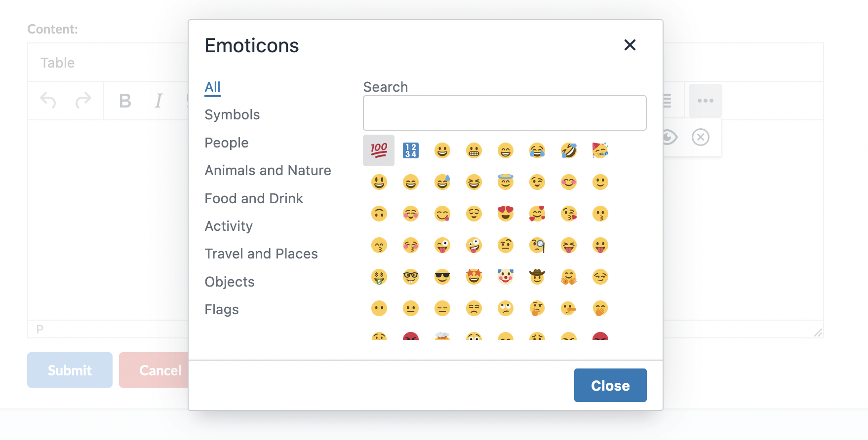Insert the money-mouth face emoji
This screenshot has width=868, height=440.
pos(379,277)
